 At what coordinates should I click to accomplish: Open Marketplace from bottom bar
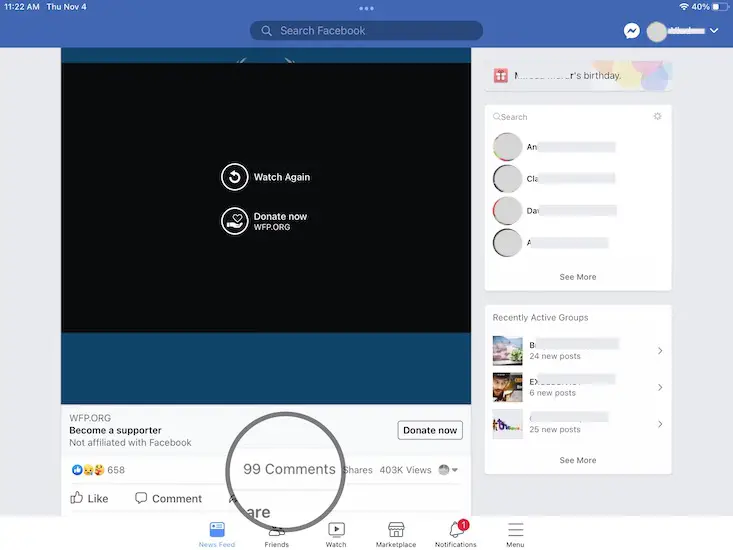[396, 534]
